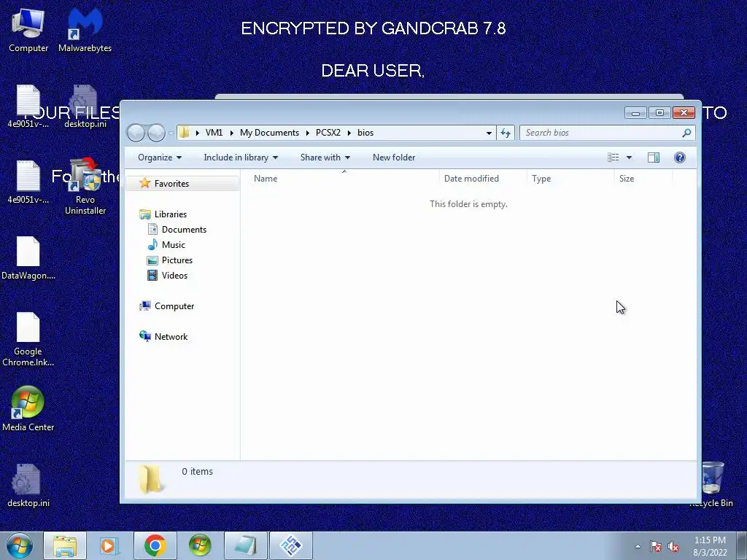Select My Documents in the address breadcrumb
The height and width of the screenshot is (560, 747).
coord(269,133)
